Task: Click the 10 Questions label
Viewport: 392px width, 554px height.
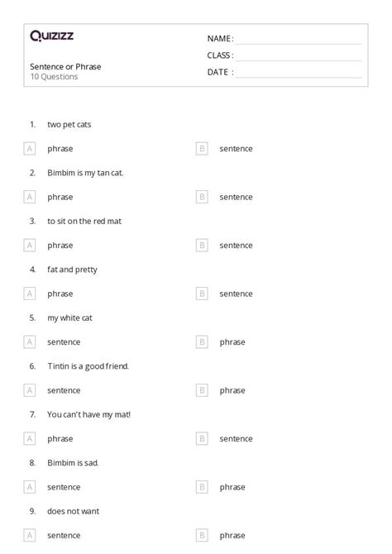Action: coord(54,77)
